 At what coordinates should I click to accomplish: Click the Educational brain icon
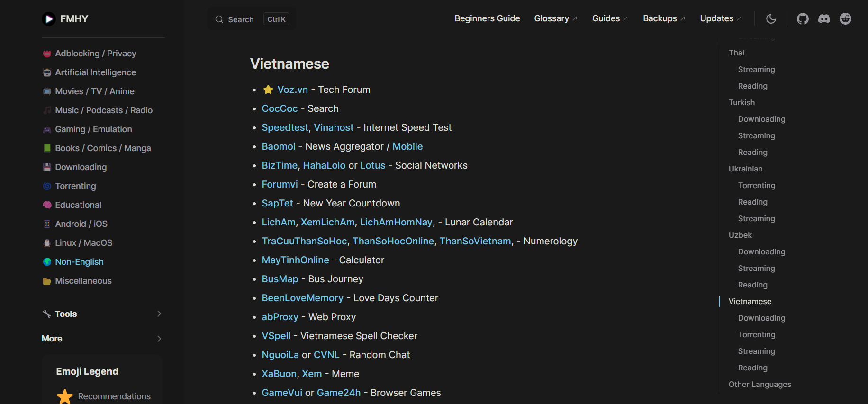click(47, 205)
